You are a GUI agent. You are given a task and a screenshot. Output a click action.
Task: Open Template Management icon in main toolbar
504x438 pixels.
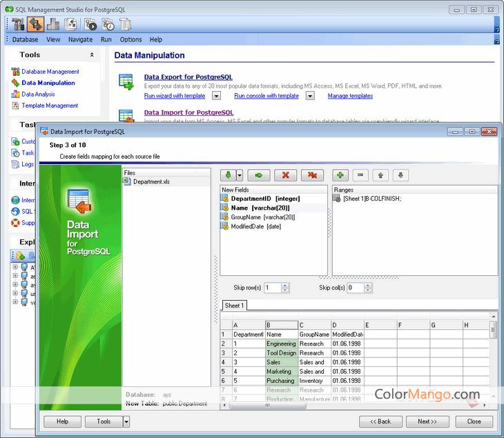click(x=70, y=24)
